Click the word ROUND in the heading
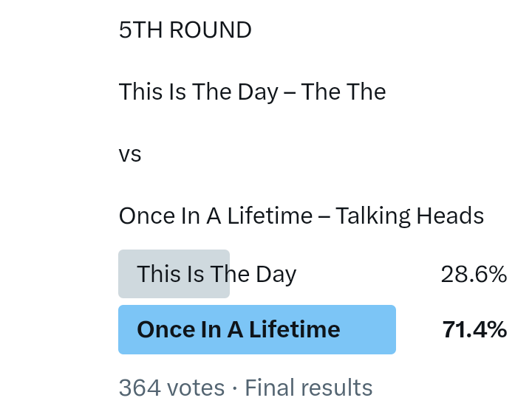This screenshot has height=409, width=532. (x=211, y=30)
